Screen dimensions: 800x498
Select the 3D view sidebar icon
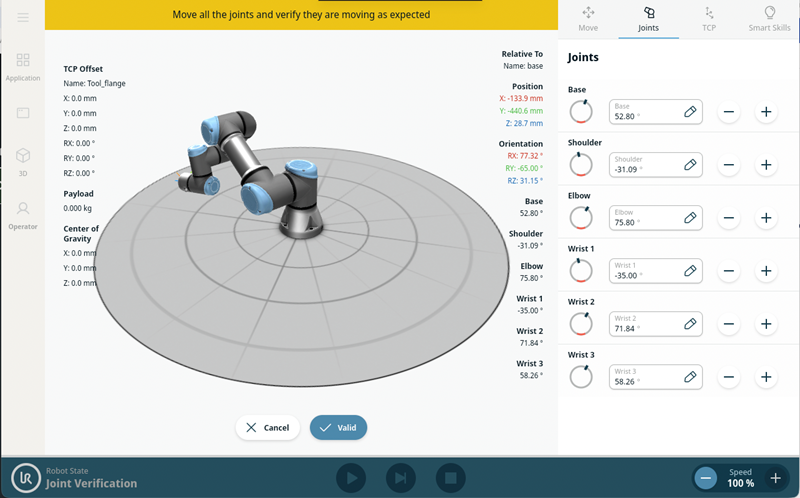[x=23, y=160]
